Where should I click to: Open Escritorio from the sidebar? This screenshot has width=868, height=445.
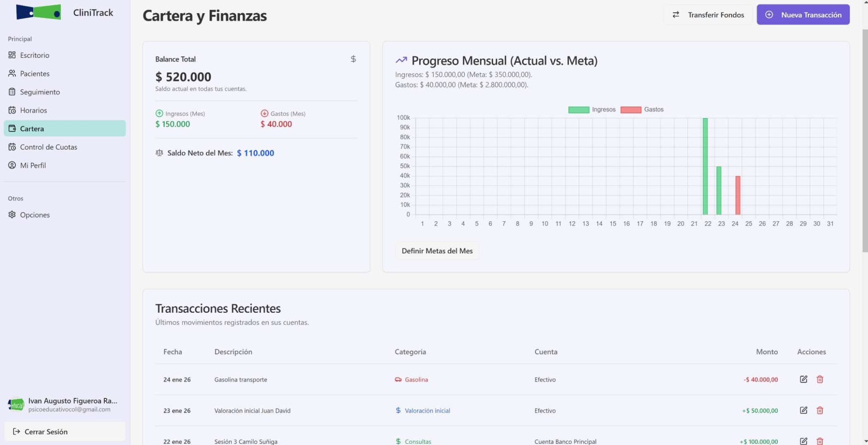(34, 55)
